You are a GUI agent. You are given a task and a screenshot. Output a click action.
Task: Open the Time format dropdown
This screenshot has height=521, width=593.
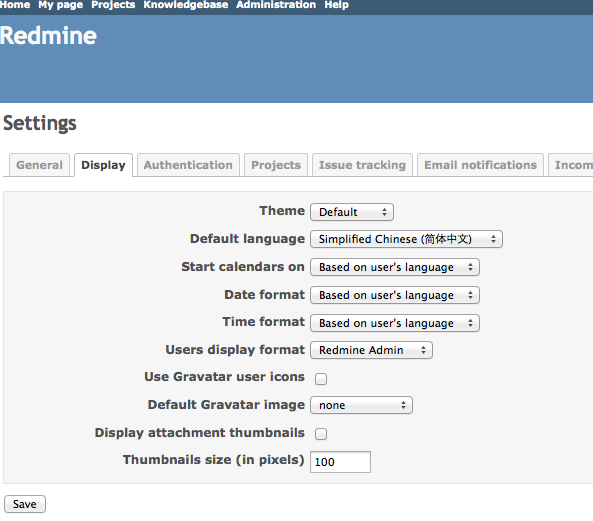click(395, 323)
